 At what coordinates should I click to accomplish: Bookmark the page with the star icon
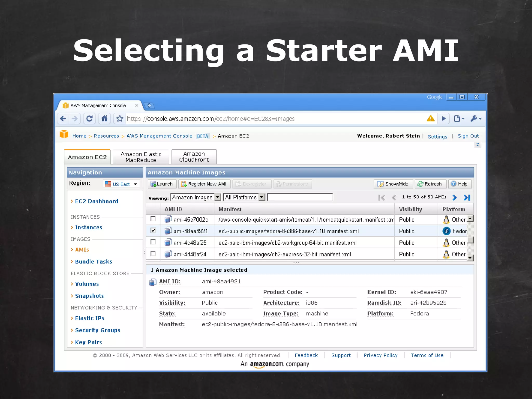click(x=119, y=119)
